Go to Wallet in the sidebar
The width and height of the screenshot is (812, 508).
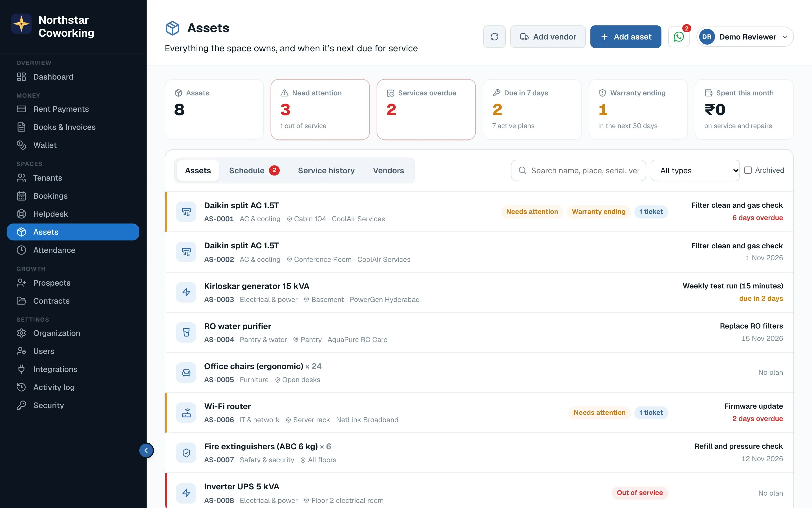(73, 145)
